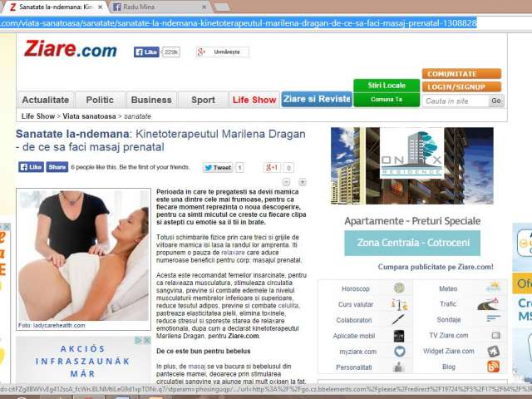Click 'De ce este bun pentru bebelus' subheading

tap(204, 351)
